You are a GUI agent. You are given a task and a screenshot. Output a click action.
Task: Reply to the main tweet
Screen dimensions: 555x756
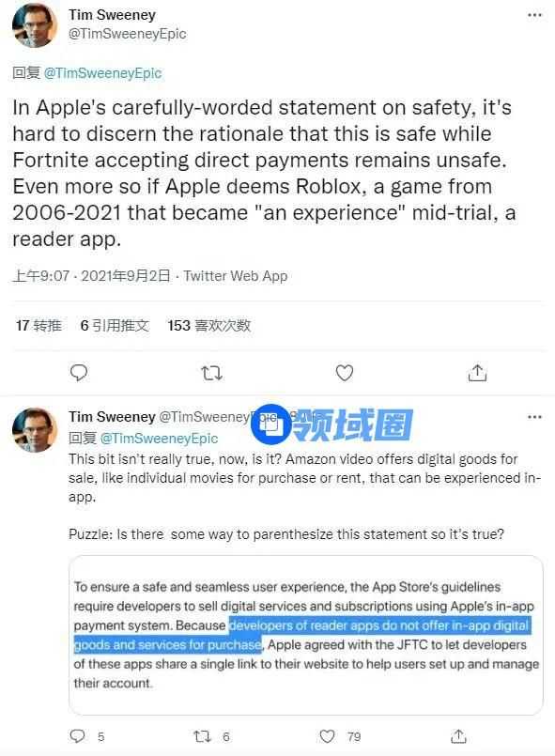click(x=79, y=373)
